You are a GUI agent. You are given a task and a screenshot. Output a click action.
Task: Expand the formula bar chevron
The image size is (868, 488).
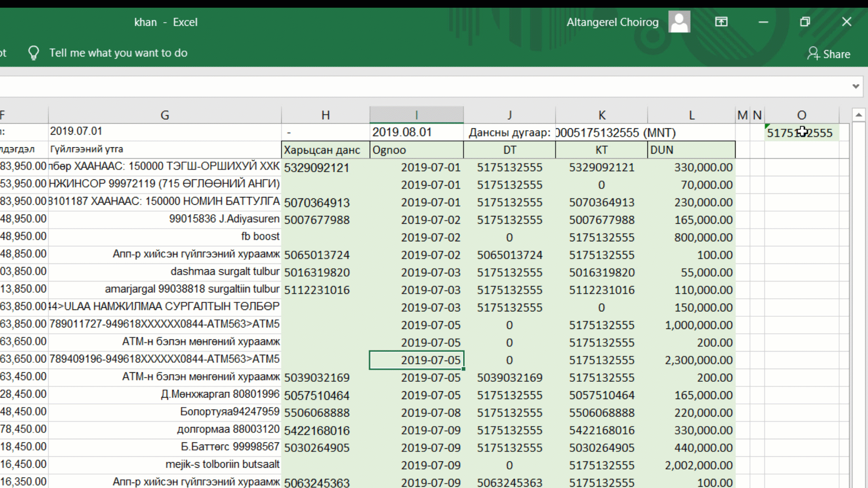click(855, 86)
